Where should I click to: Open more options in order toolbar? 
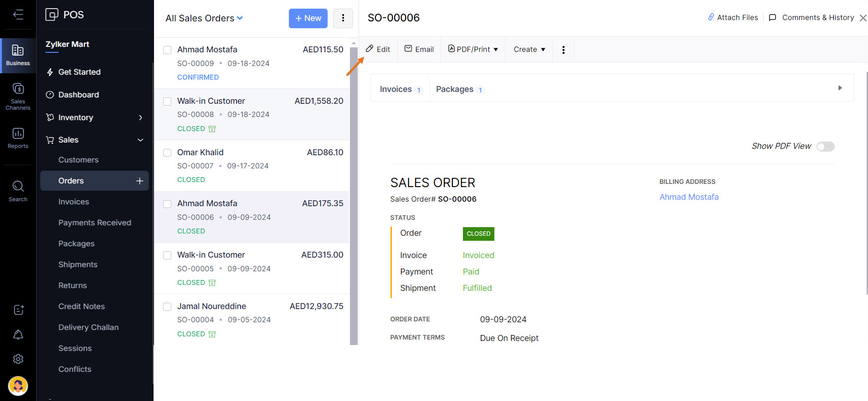click(x=563, y=50)
